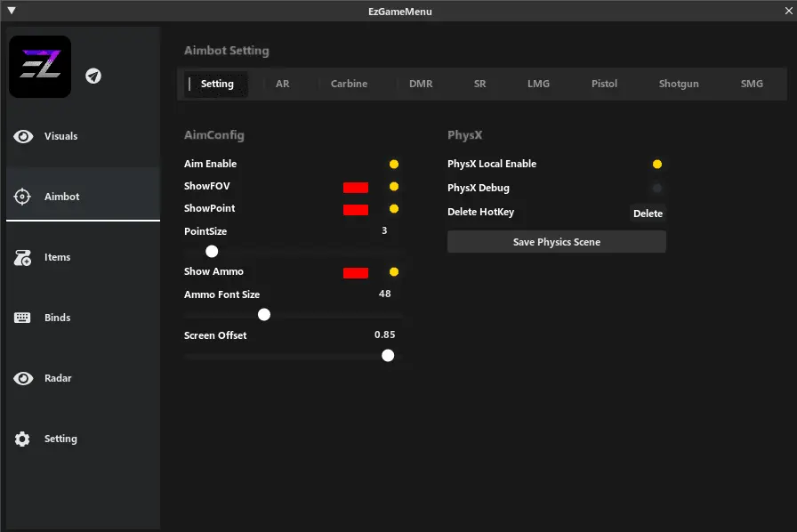
Task: Go to Binds via keyboard icon
Action: click(23, 318)
